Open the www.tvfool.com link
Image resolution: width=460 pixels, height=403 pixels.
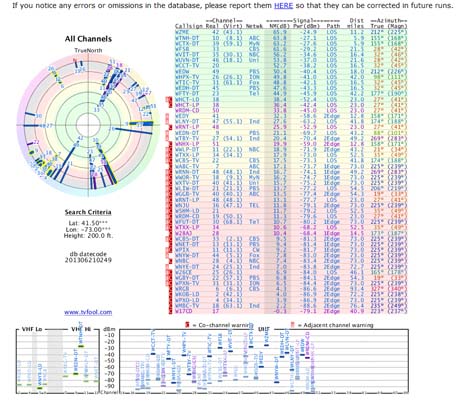88,312
